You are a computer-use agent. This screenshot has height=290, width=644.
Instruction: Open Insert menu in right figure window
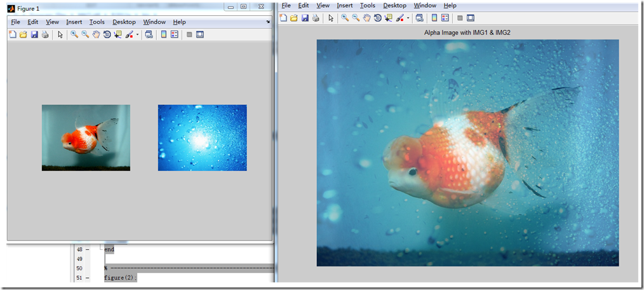pos(345,5)
